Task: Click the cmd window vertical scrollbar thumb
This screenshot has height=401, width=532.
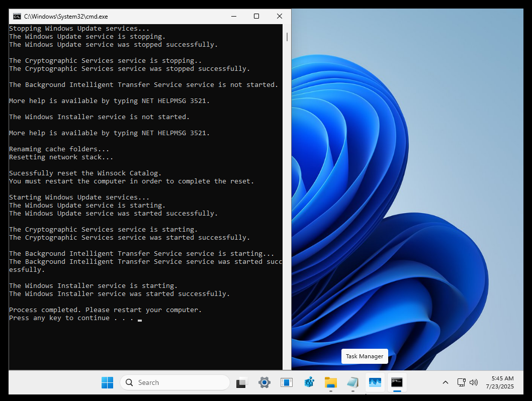Action: click(287, 37)
